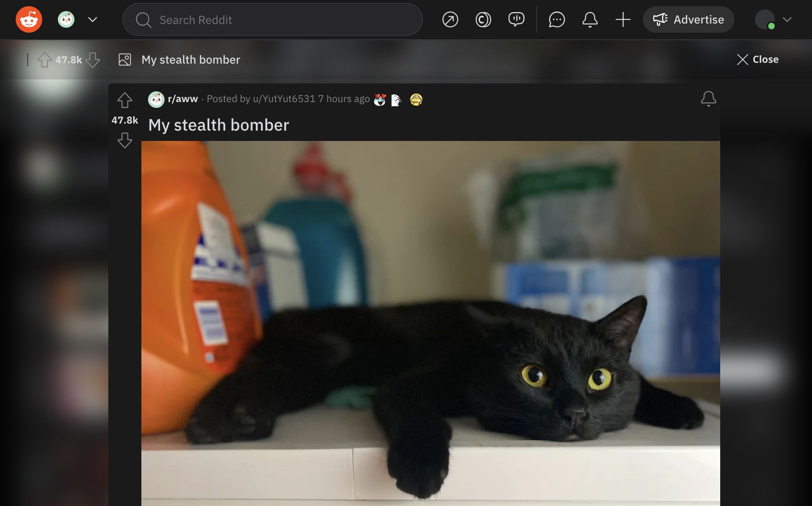Viewport: 812px width, 506px height.
Task: Click the create post plus icon
Action: point(623,19)
